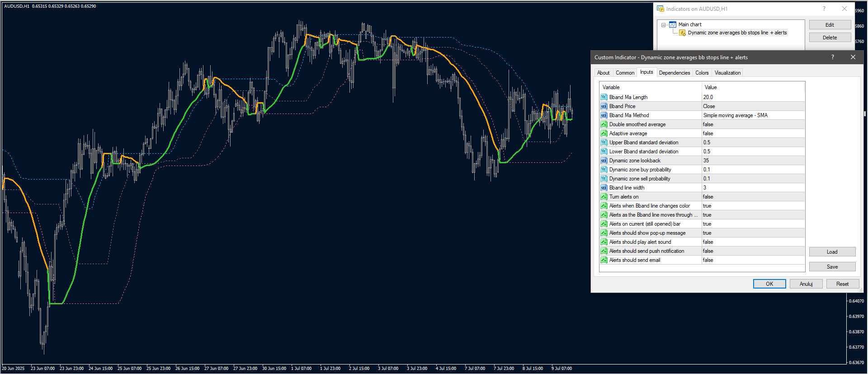Screen dimensions: 868x374
Task: Click the Bband Ma Method variable icon
Action: pos(604,115)
